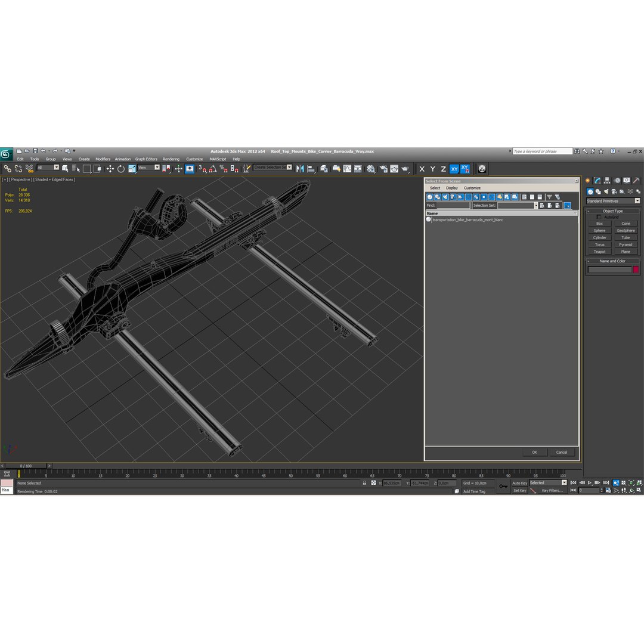Image resolution: width=644 pixels, height=644 pixels.
Task: Toggle Angle Snap button
Action: click(213, 169)
